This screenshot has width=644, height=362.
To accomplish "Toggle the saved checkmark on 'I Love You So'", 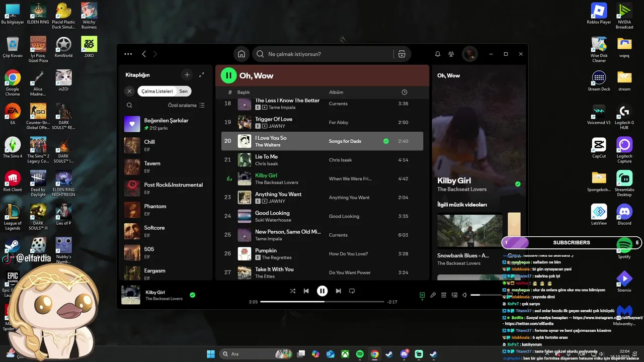I will (386, 141).
